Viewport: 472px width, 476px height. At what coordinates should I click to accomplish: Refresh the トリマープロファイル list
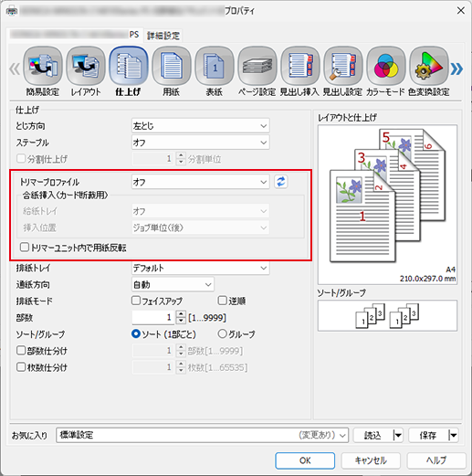(281, 182)
